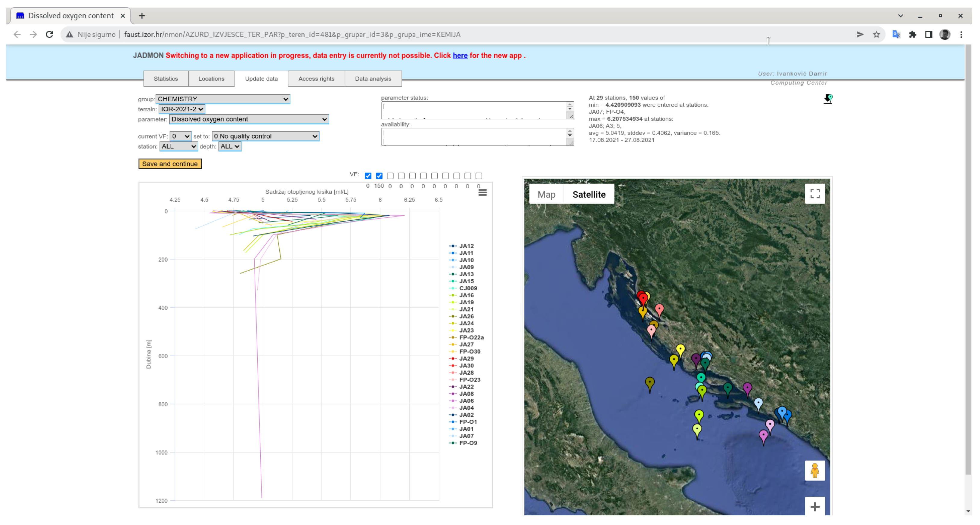Zoom in using the map plus button
Image resolution: width=980 pixels, height=525 pixels.
pyautogui.click(x=814, y=506)
